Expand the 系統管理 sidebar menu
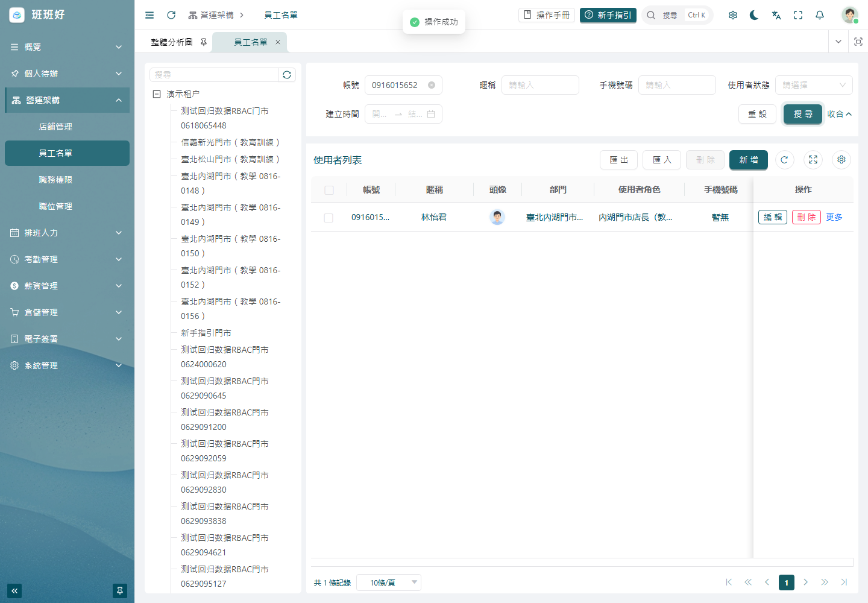Image resolution: width=868 pixels, height=603 pixels. pyautogui.click(x=67, y=365)
